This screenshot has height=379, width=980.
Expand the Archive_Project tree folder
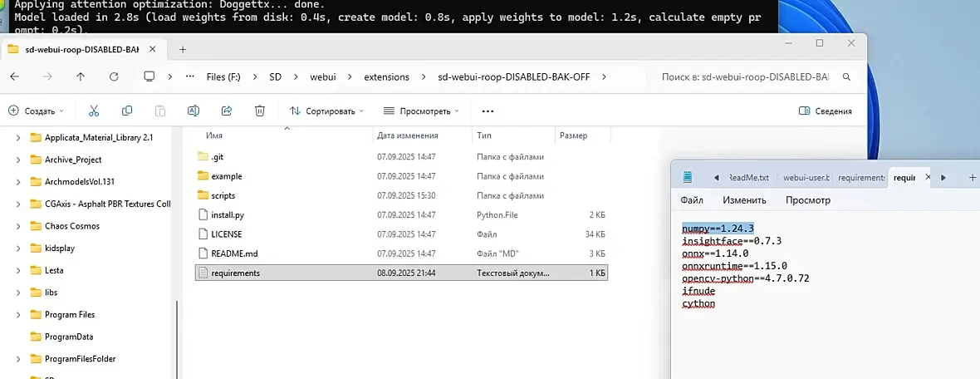click(18, 160)
